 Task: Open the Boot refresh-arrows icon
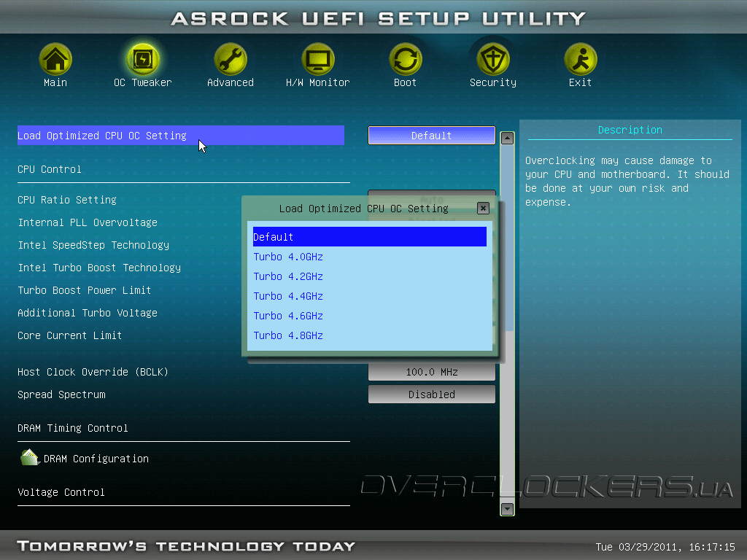click(x=406, y=59)
